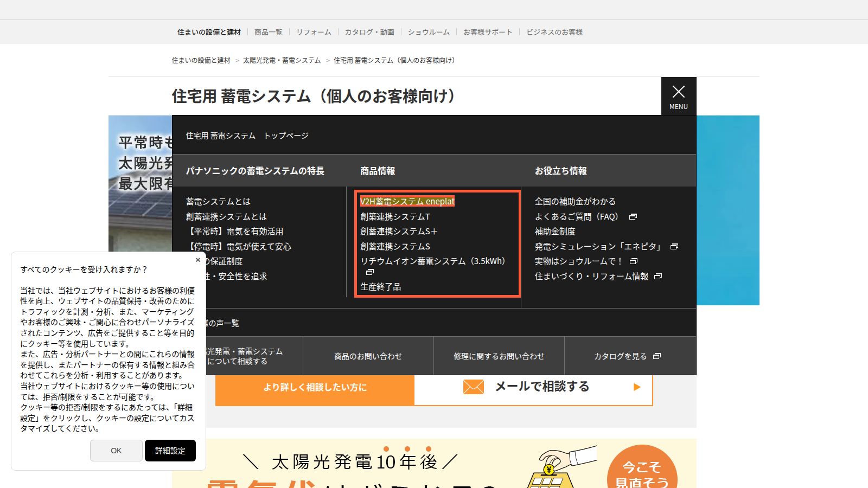Open 生産終了品 link

tap(381, 287)
